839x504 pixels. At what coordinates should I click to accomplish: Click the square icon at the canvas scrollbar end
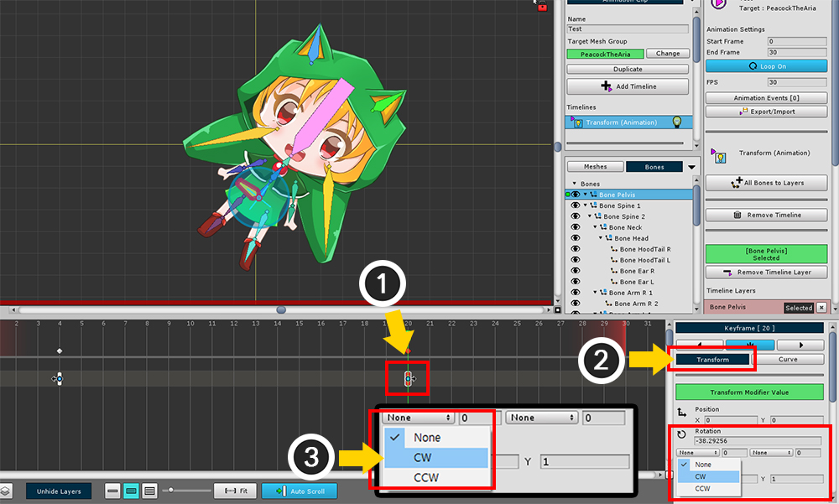(558, 309)
